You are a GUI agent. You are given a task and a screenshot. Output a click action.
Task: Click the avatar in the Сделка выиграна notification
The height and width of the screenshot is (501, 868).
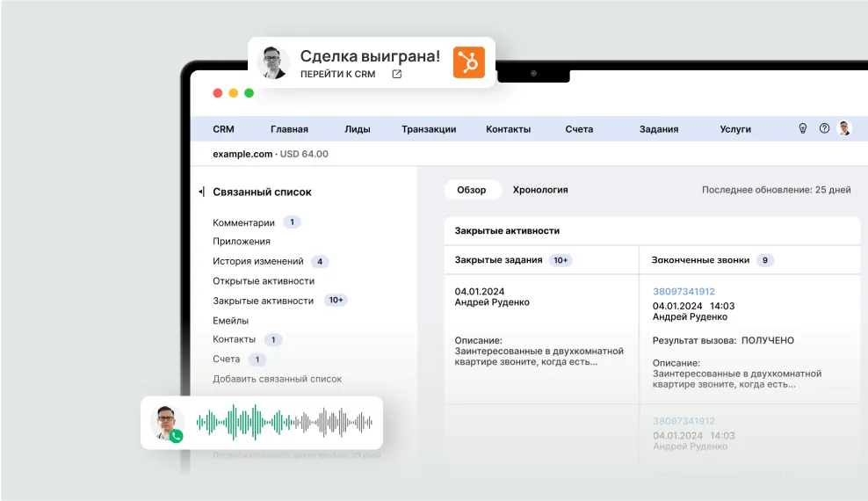pyautogui.click(x=274, y=62)
